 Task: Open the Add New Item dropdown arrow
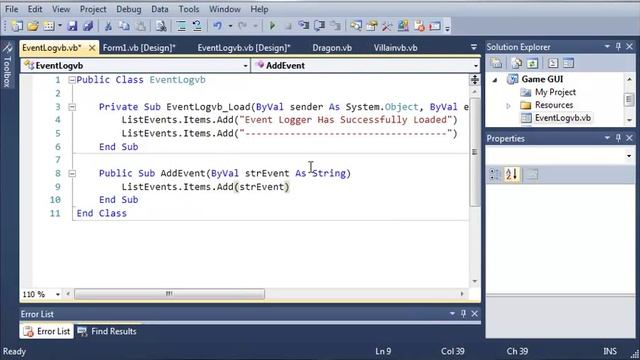point(60,26)
